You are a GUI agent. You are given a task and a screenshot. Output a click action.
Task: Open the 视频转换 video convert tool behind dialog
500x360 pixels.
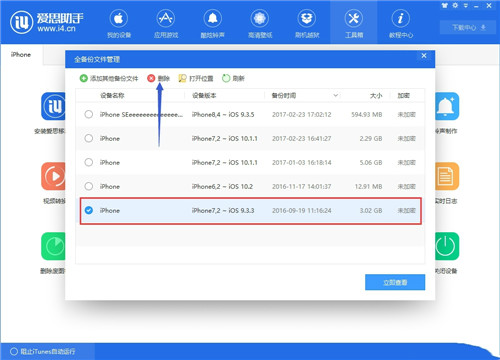click(x=53, y=183)
